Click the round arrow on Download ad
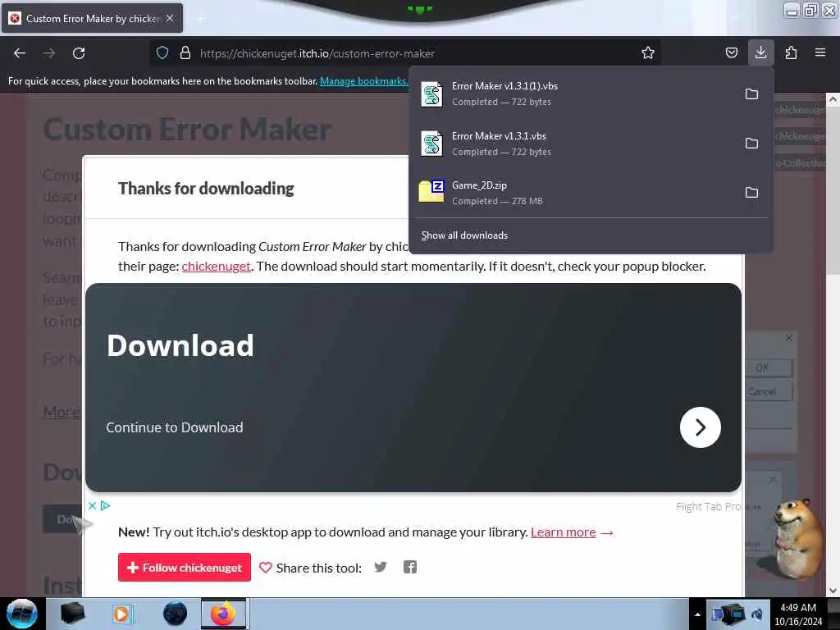Viewport: 840px width, 630px height. point(701,427)
